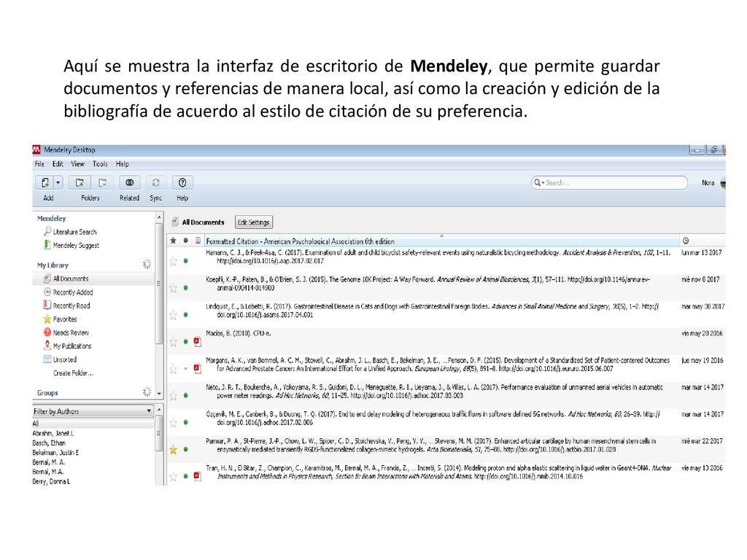
Task: Toggle favorite star on Macías row
Action: 174,341
